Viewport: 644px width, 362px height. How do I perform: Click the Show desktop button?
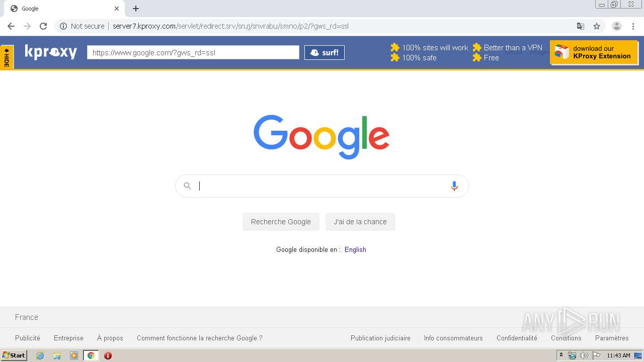[x=638, y=355]
